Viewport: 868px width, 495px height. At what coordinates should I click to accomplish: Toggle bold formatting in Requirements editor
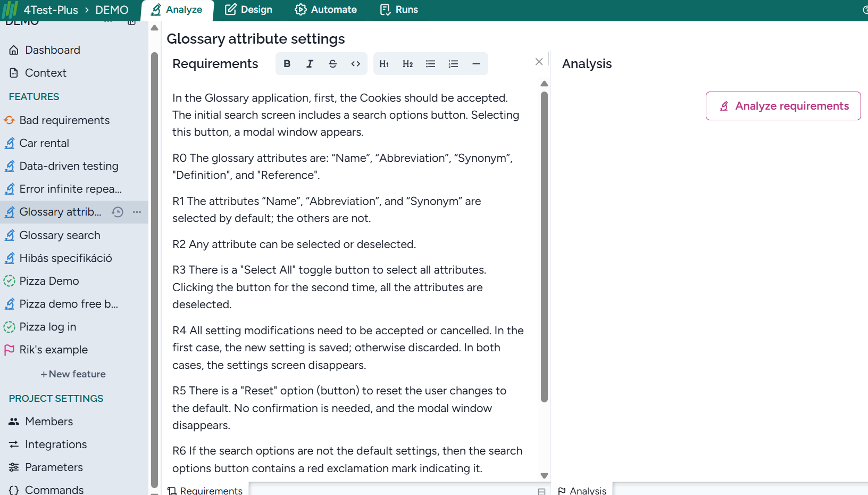287,64
